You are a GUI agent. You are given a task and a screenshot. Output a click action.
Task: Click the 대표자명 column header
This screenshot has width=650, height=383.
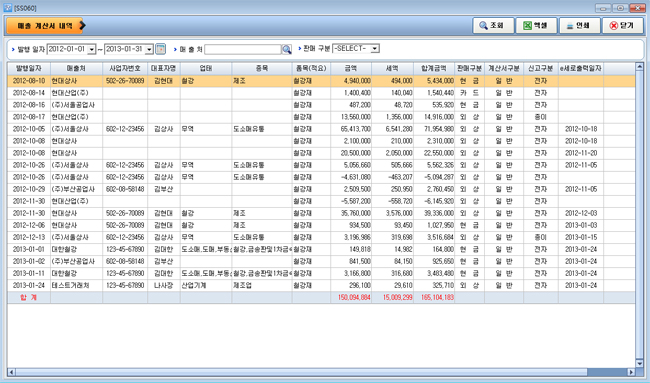click(x=164, y=68)
